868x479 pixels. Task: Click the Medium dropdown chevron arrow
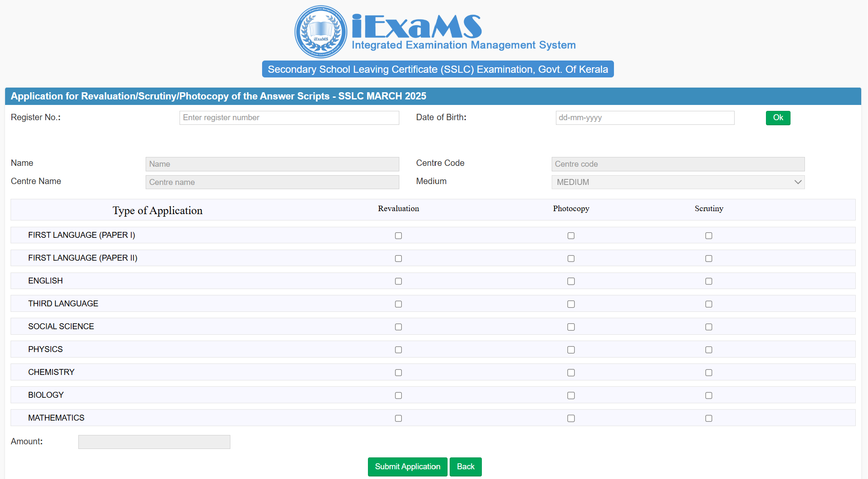pyautogui.click(x=798, y=182)
